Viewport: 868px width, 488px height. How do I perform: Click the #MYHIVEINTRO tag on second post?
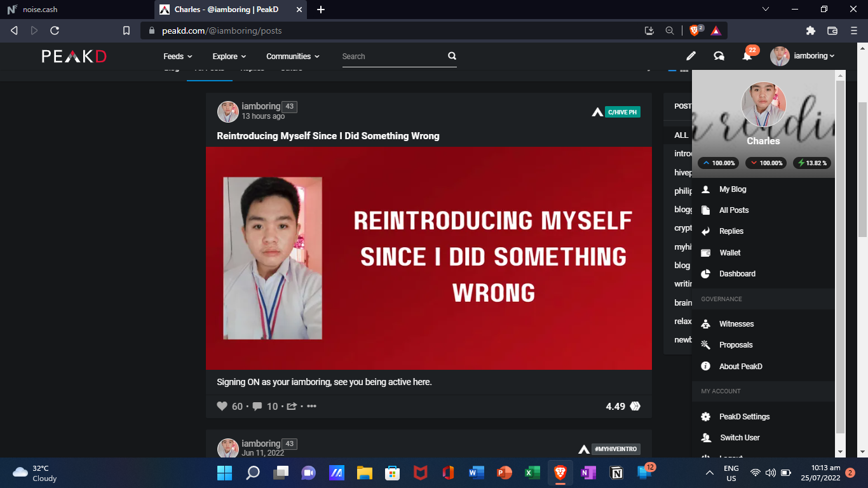click(616, 449)
